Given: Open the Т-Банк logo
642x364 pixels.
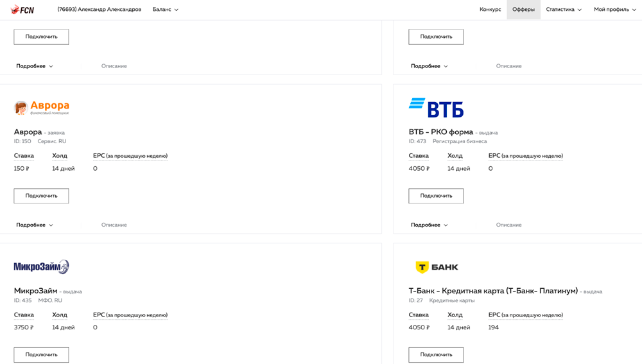Looking at the screenshot, I should pyautogui.click(x=437, y=267).
